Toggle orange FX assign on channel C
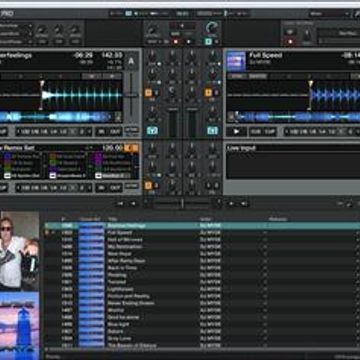Image resolution: width=360 pixels, height=360 pixels. (148, 185)
